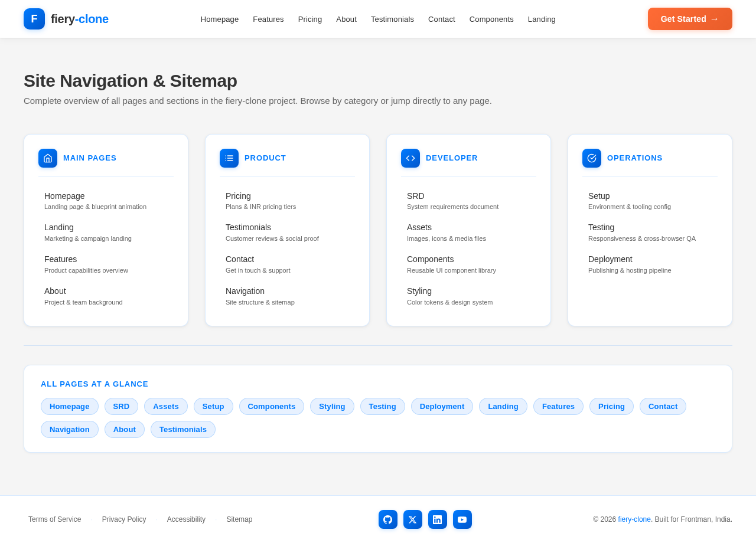Select the Testing pill tag

click(383, 407)
